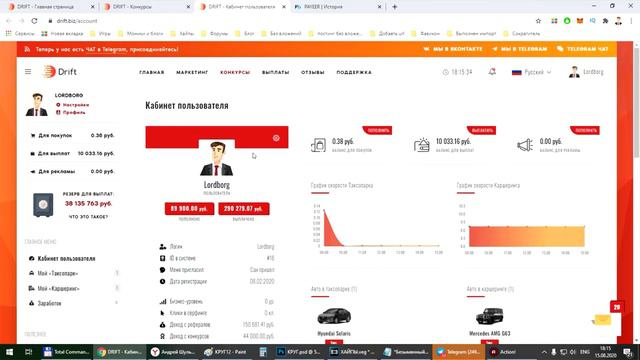This screenshot has height=360, width=640.
Task: Click the Для выплат balance row
Action: (x=72, y=153)
